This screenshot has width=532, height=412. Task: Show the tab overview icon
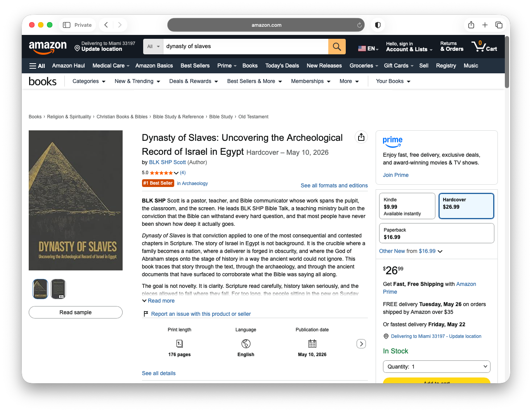pyautogui.click(x=499, y=25)
